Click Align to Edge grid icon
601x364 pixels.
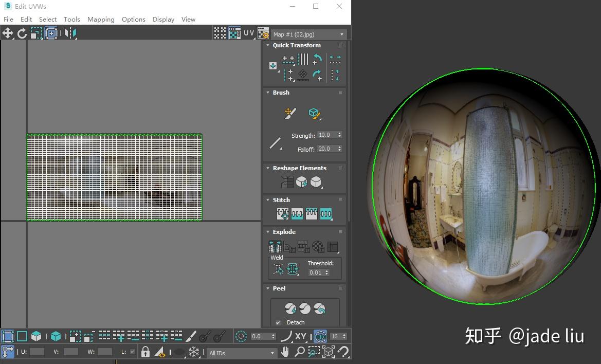coord(303,75)
